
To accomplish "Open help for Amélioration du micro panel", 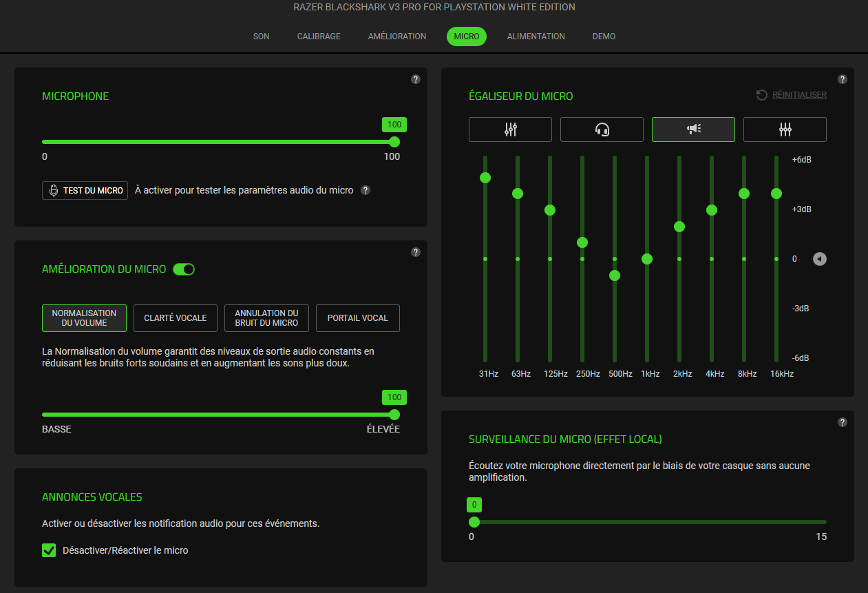I will [416, 252].
